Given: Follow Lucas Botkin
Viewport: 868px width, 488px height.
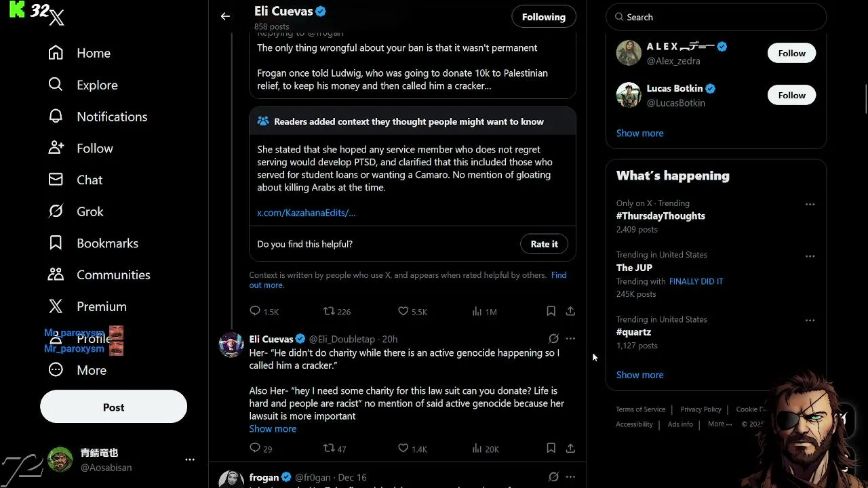Looking at the screenshot, I should 791,96.
